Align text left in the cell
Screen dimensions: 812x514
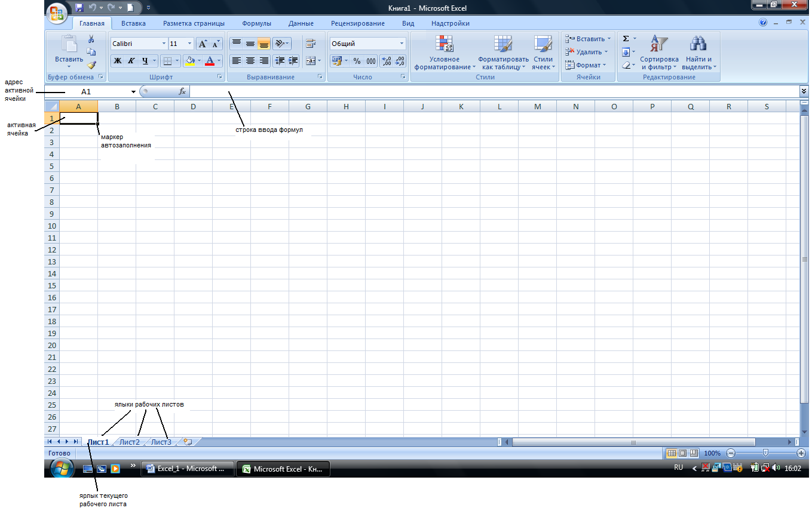pyautogui.click(x=237, y=61)
